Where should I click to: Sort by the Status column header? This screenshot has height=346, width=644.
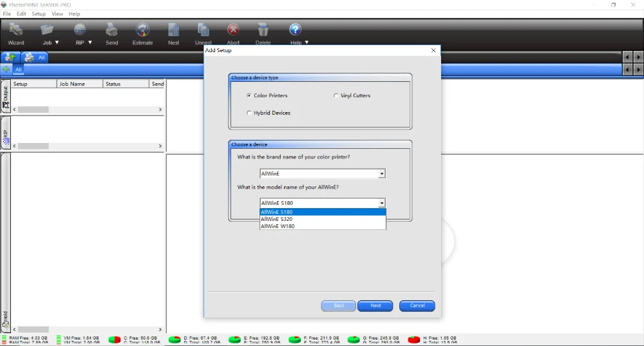126,84
